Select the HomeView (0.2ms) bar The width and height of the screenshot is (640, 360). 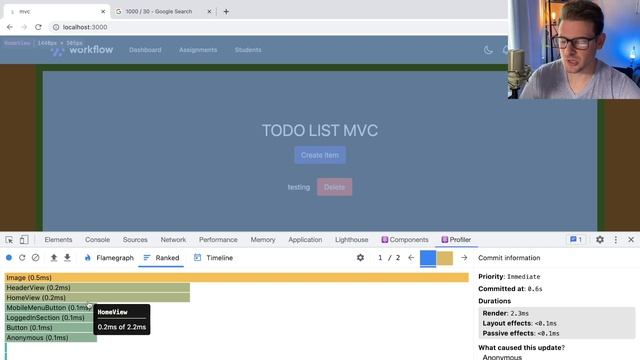(x=97, y=298)
